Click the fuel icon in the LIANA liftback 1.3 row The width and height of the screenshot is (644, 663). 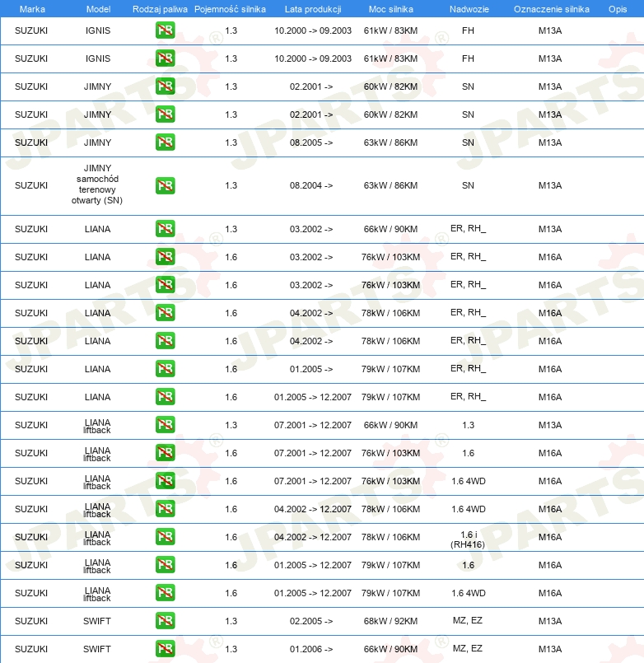point(165,425)
